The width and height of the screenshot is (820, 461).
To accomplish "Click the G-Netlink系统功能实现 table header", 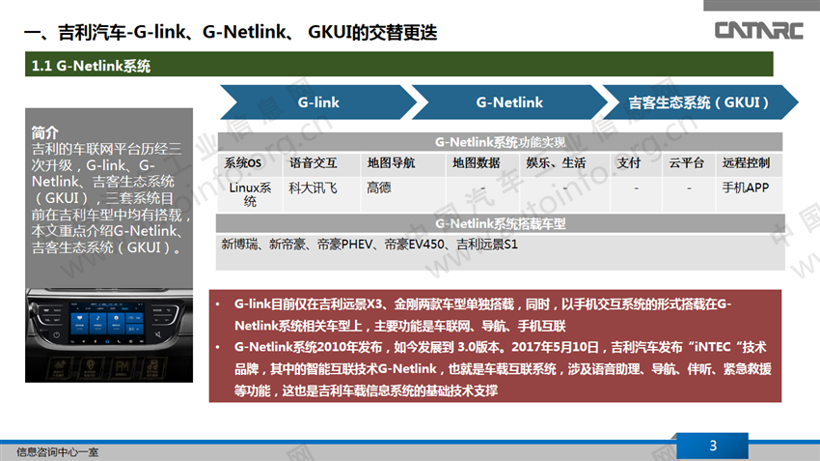I will click(500, 142).
